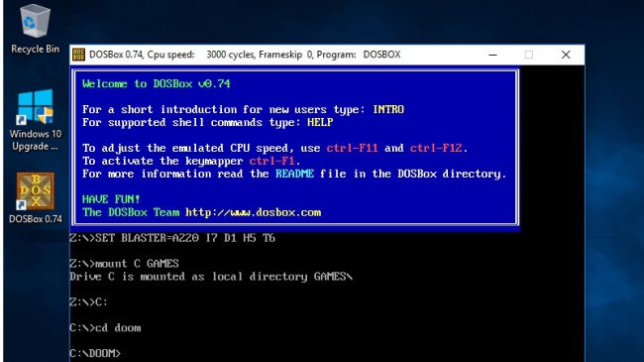Minimize the DOSBox window
The image size is (644, 362).
[x=492, y=55]
